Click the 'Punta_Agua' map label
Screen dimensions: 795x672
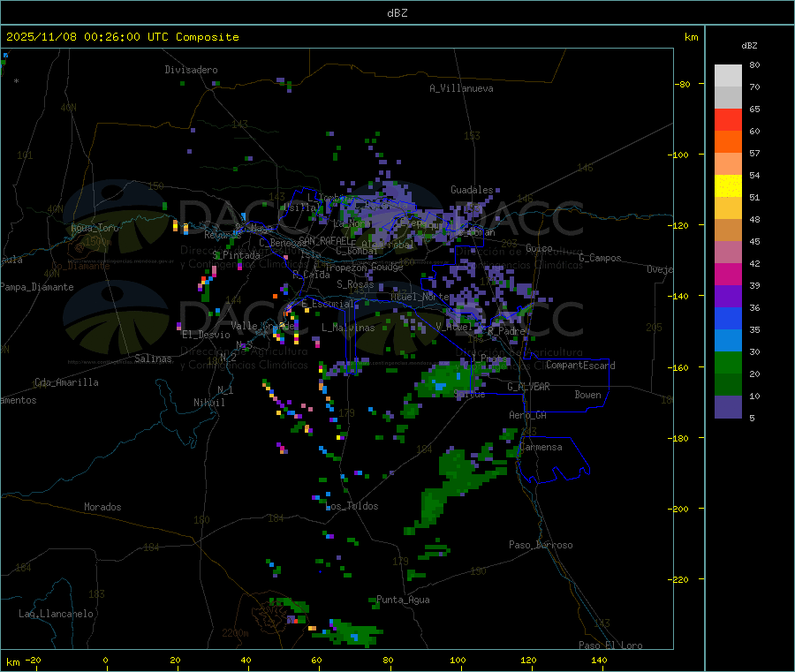tap(403, 600)
